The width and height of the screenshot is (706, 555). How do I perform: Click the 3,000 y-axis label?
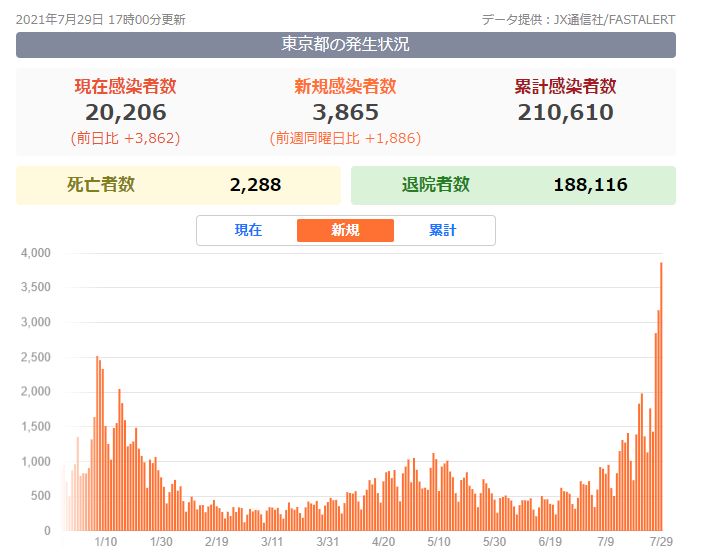point(36,322)
